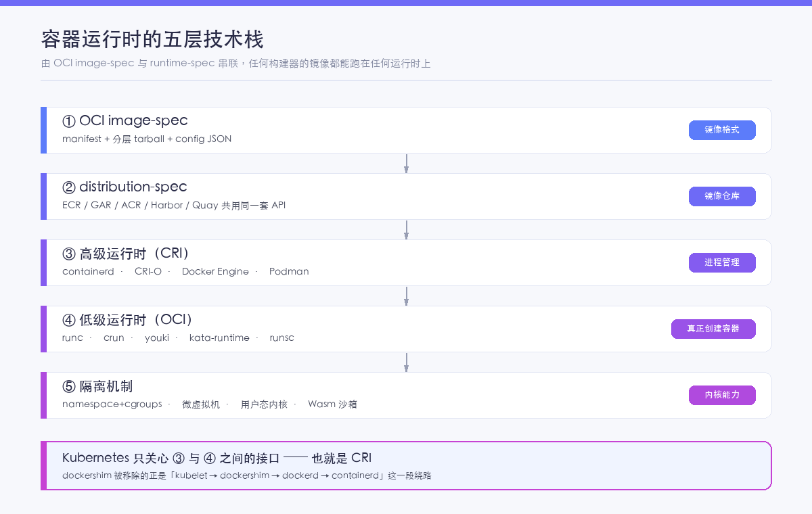
Task: Click the ECR / GAR / ACR / Harbor line
Action: pyautogui.click(x=174, y=205)
